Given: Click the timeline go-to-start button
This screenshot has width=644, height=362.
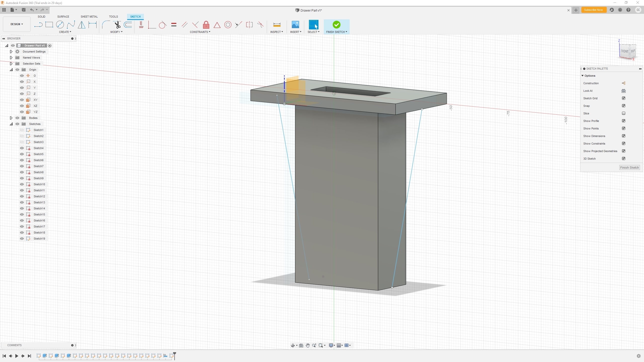Looking at the screenshot, I should [4, 356].
